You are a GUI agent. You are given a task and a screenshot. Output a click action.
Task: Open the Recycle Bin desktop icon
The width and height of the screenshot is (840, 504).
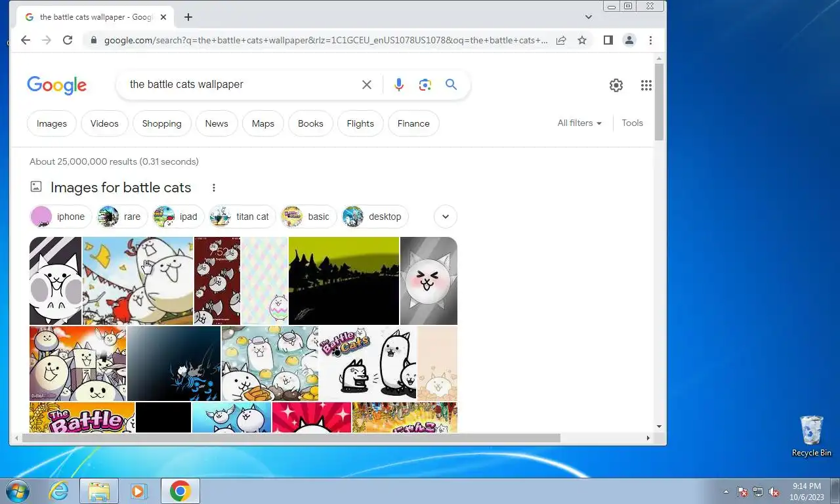(x=812, y=436)
